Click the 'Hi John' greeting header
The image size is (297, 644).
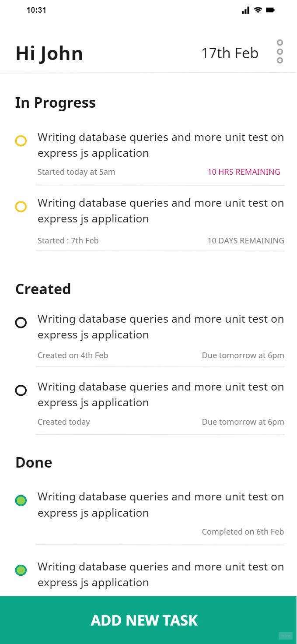[x=49, y=53]
